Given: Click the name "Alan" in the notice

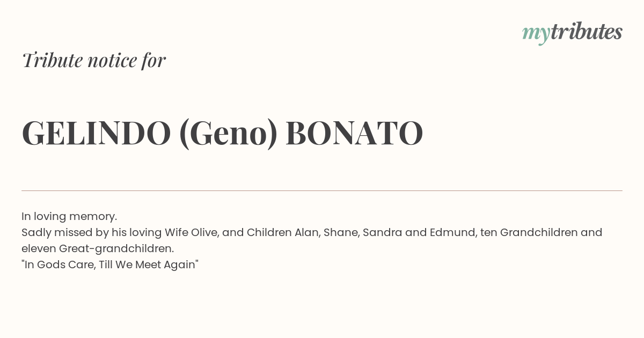Looking at the screenshot, I should coord(305,232).
